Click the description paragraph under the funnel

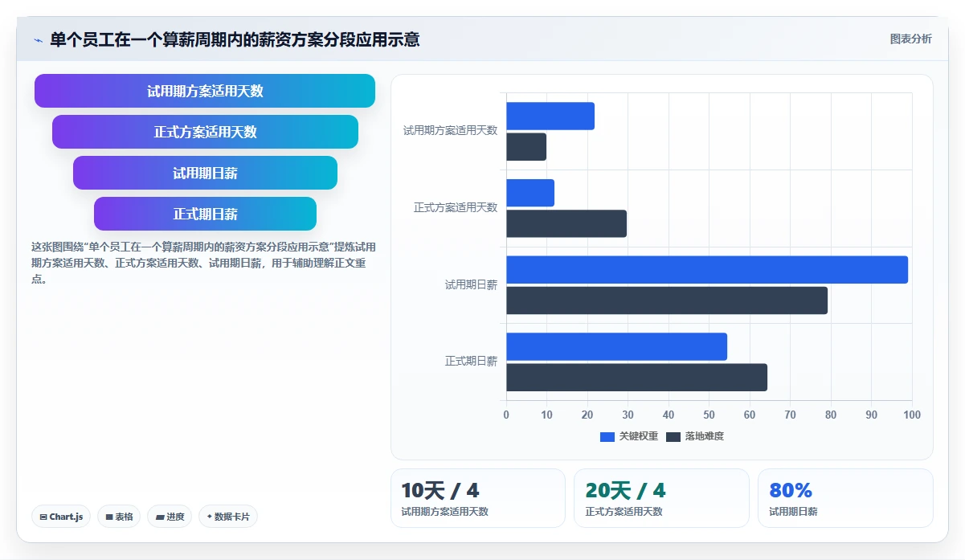pos(203,263)
